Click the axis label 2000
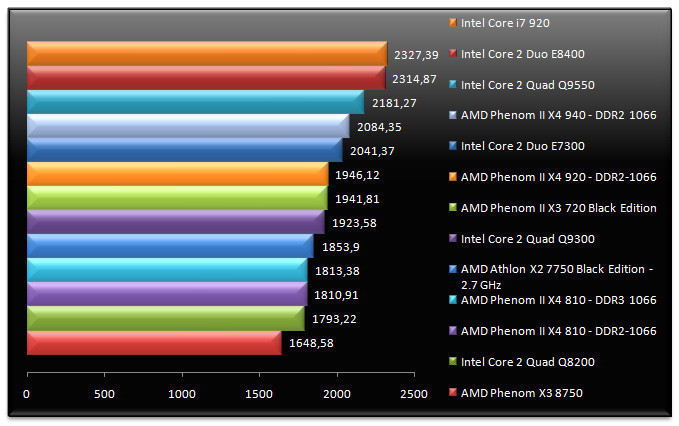This screenshot has height=426, width=679. [x=336, y=394]
